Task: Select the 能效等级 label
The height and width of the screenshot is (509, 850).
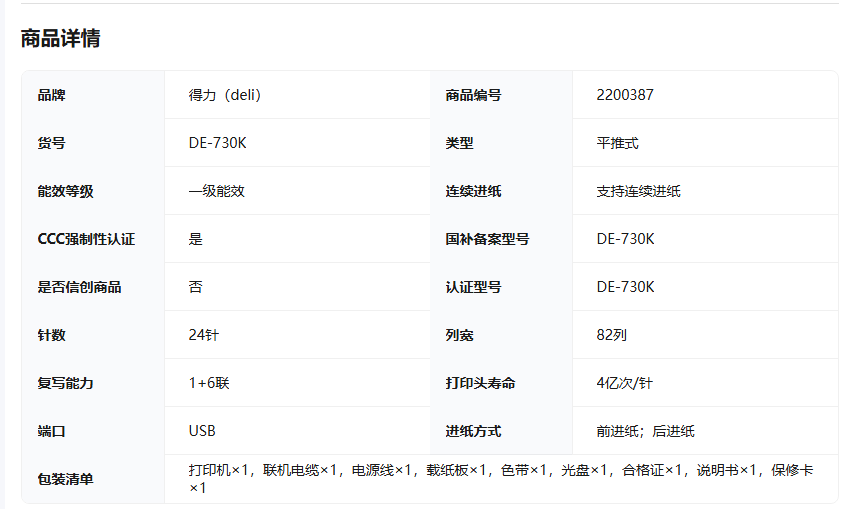Action: (66, 191)
